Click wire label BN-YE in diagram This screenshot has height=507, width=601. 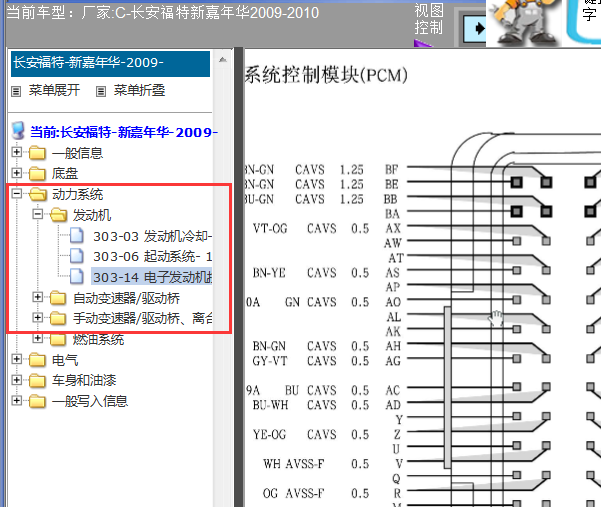pos(269,273)
